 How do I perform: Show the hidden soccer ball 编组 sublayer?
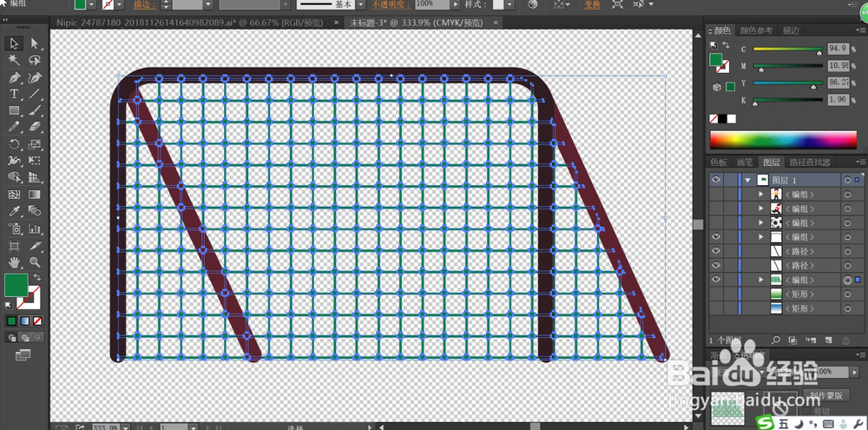point(716,222)
